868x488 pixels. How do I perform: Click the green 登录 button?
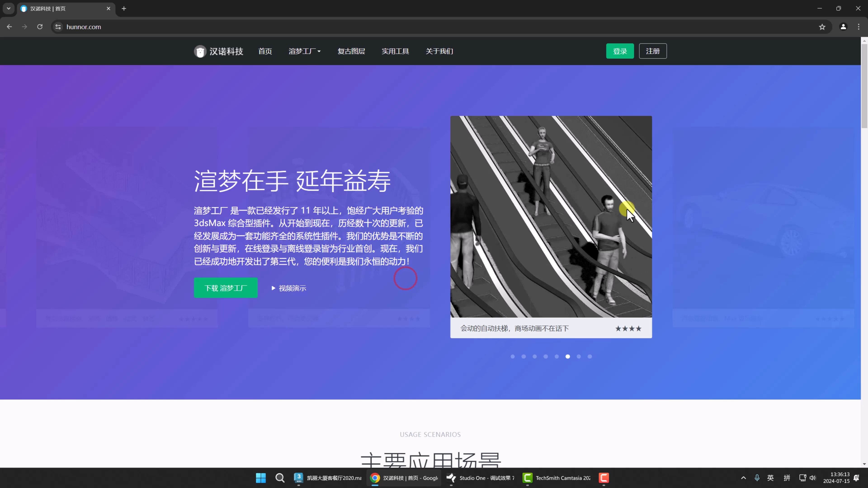[x=620, y=51]
